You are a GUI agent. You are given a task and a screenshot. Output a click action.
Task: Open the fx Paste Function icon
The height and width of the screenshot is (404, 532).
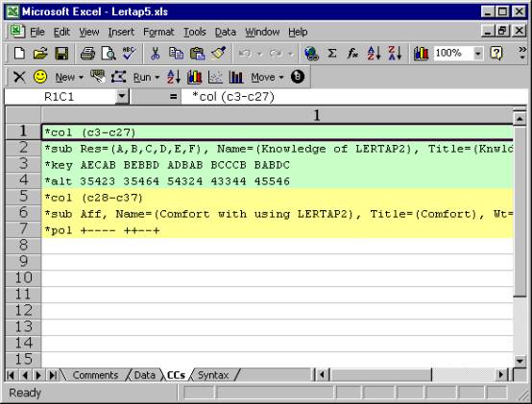click(352, 54)
